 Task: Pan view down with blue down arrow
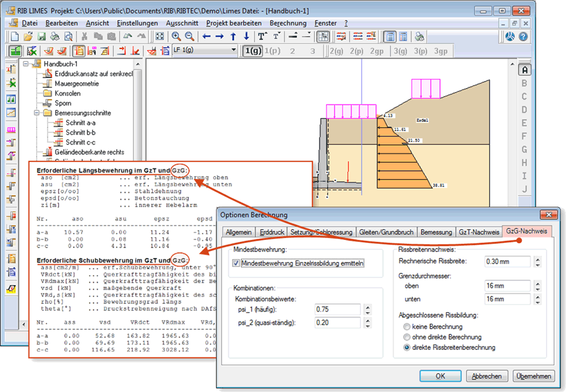pyautogui.click(x=247, y=36)
